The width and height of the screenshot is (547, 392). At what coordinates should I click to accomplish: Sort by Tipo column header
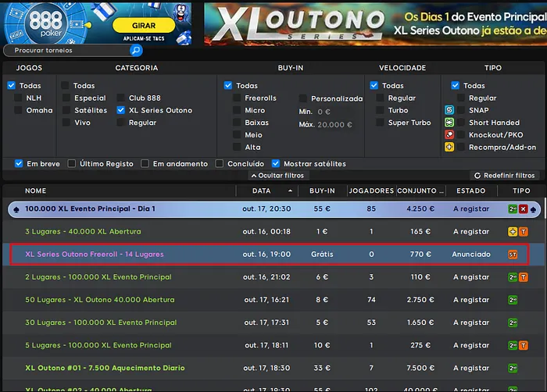[521, 191]
